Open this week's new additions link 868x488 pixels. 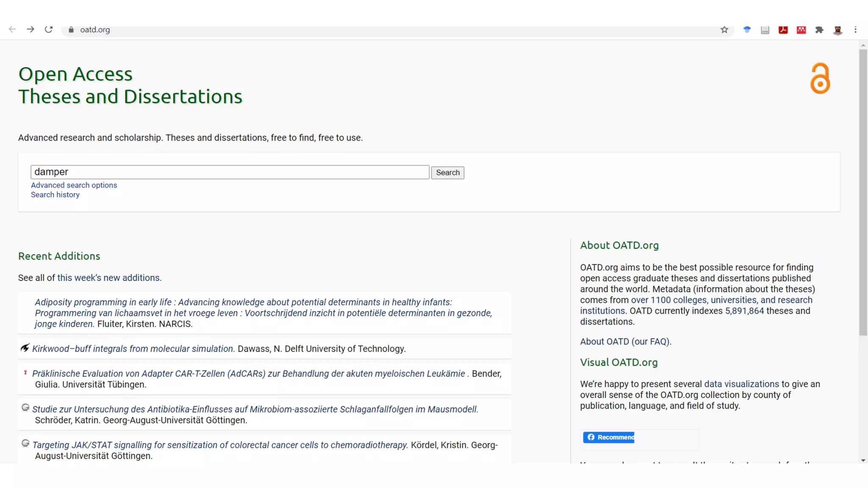pyautogui.click(x=108, y=278)
